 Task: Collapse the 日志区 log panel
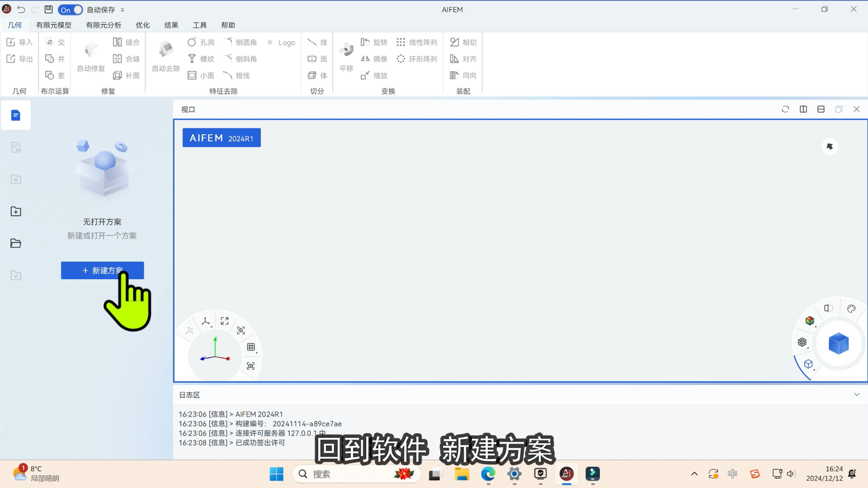(x=857, y=395)
